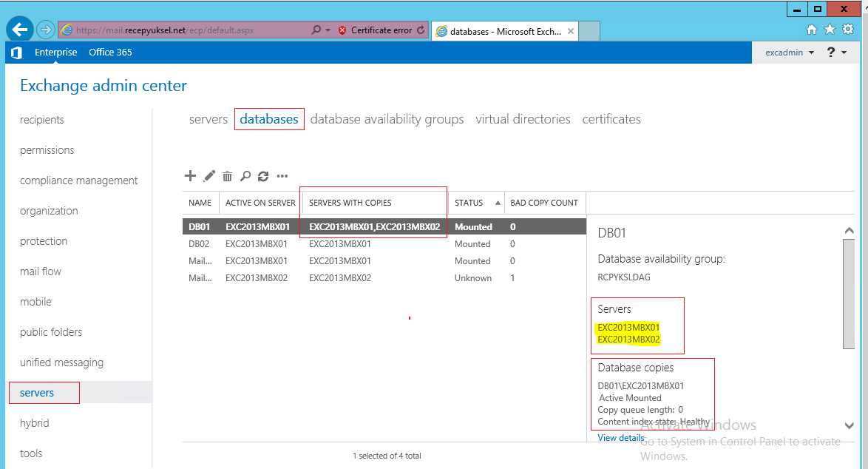The height and width of the screenshot is (469, 868).
Task: Open the servers subtab
Action: [x=208, y=119]
